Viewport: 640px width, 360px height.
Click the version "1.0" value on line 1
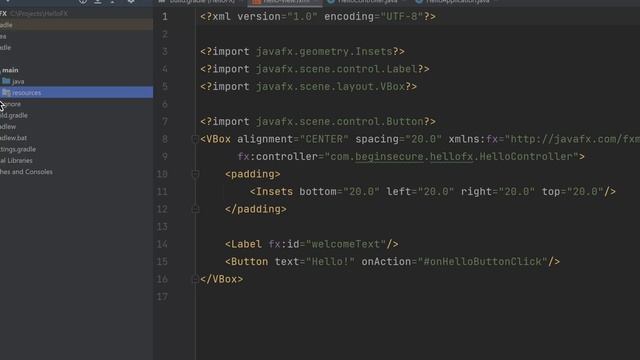coord(302,17)
